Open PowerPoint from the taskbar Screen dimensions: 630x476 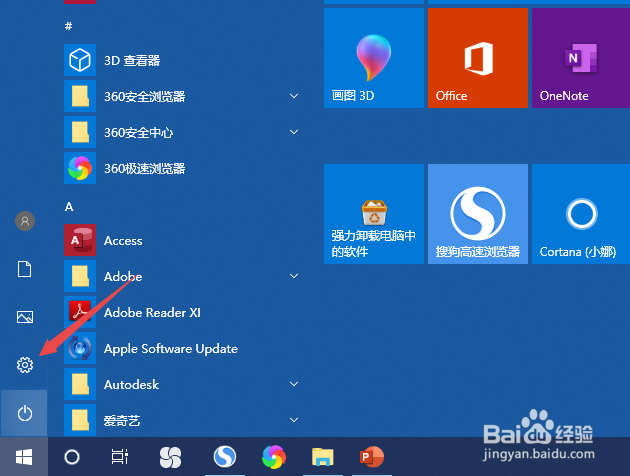click(372, 457)
